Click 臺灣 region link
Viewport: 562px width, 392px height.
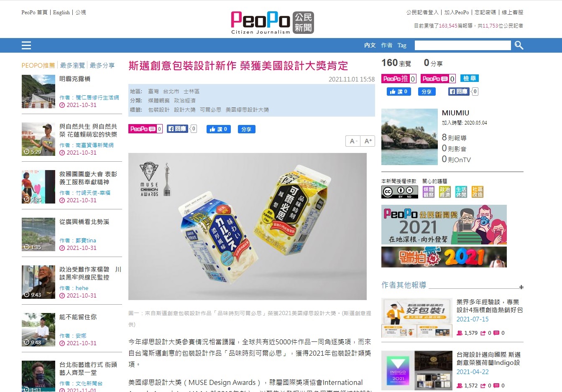[x=153, y=91]
